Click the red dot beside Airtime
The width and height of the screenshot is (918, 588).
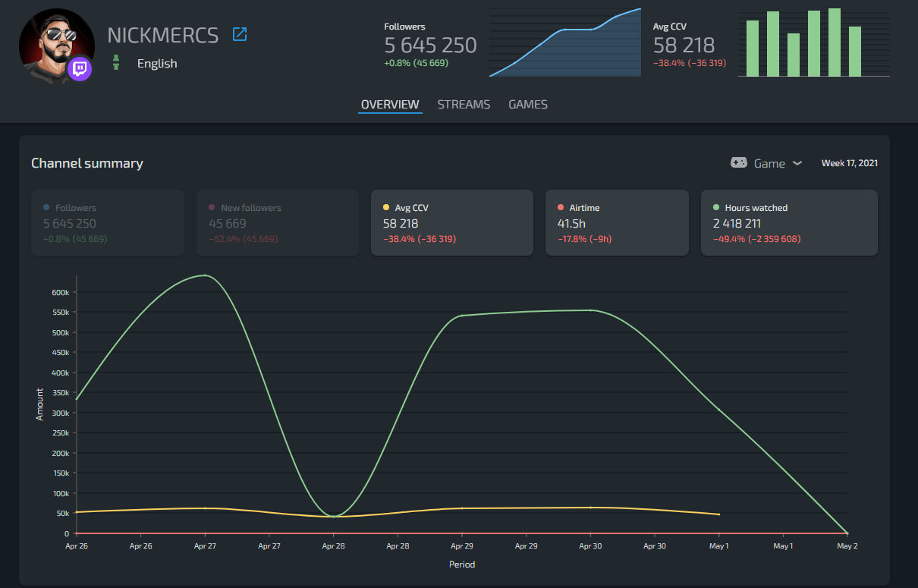pos(561,207)
